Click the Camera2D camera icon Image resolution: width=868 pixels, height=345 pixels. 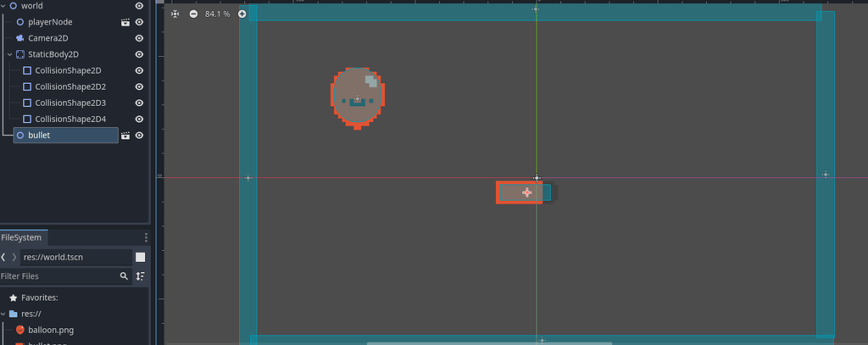pos(20,38)
